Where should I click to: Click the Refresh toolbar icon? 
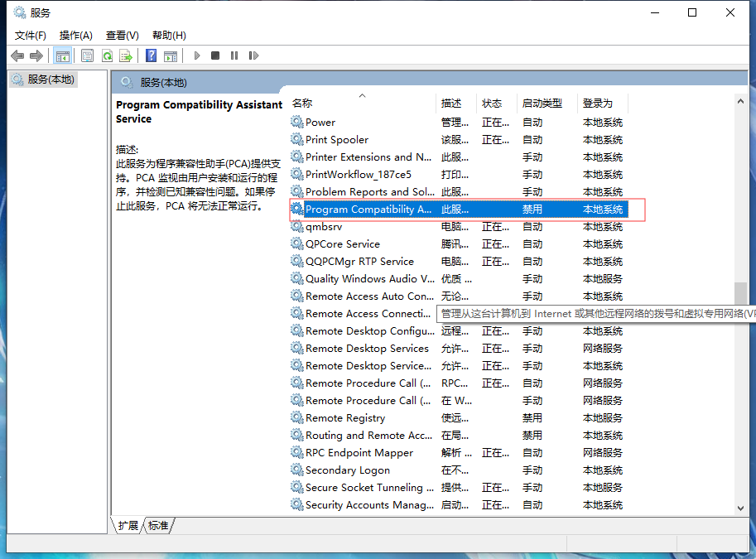pos(107,55)
